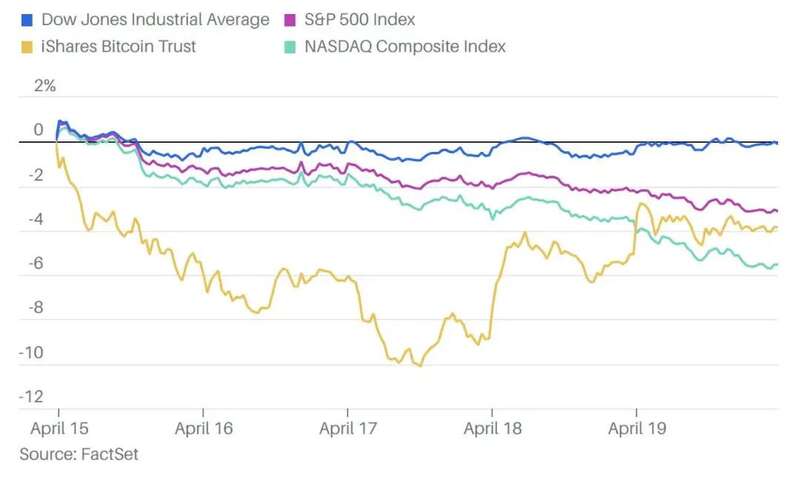Click the 0 baseline y-axis label
Image resolution: width=800 pixels, height=477 pixels.
[38, 130]
